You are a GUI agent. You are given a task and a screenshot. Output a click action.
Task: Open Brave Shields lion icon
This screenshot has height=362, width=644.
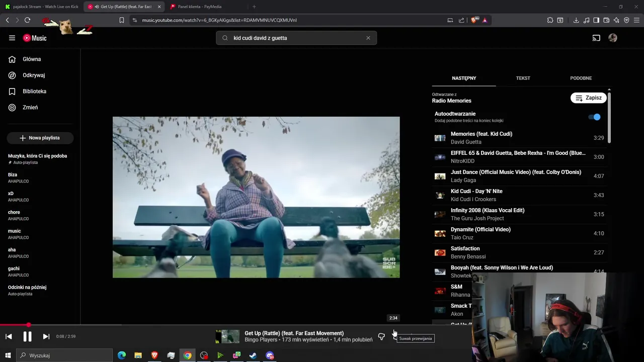pyautogui.click(x=474, y=20)
